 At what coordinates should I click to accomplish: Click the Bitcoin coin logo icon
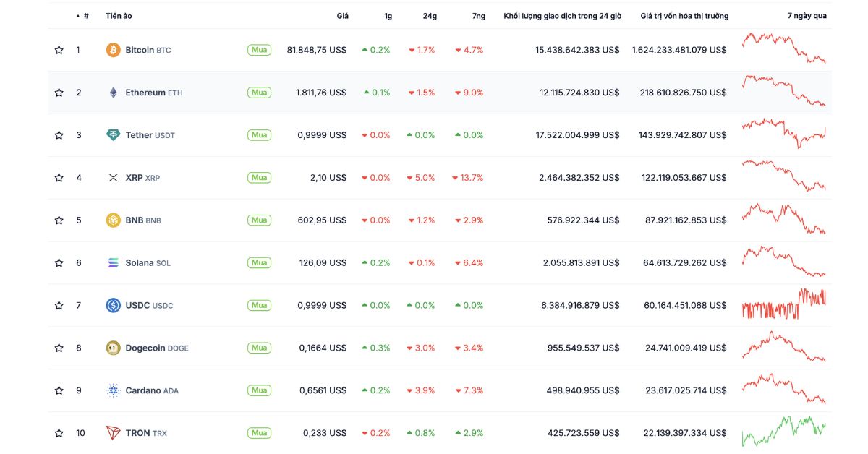pyautogui.click(x=113, y=50)
